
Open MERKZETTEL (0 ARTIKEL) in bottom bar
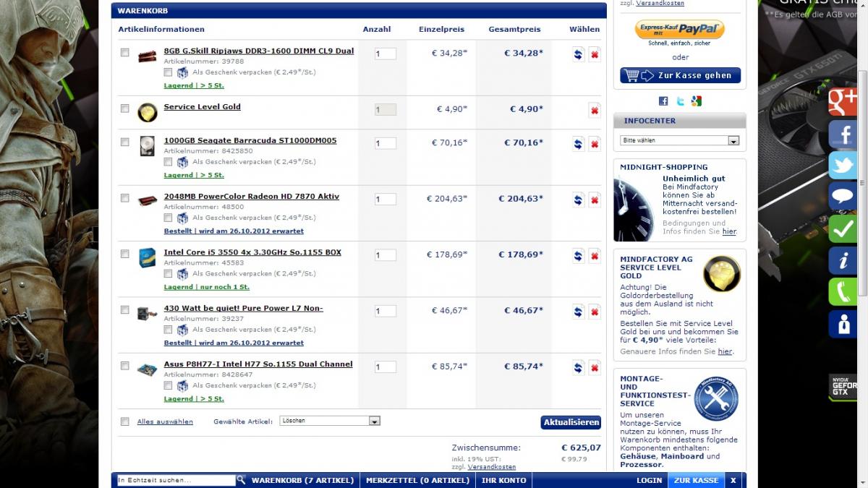(417, 480)
